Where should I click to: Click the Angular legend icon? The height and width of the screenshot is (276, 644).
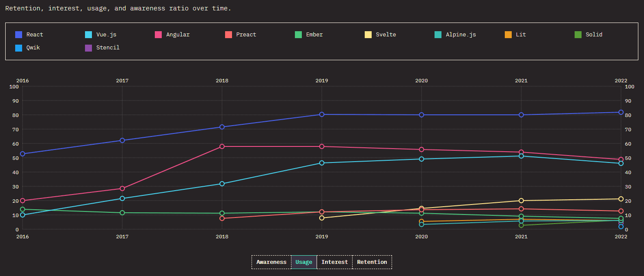tap(157, 34)
